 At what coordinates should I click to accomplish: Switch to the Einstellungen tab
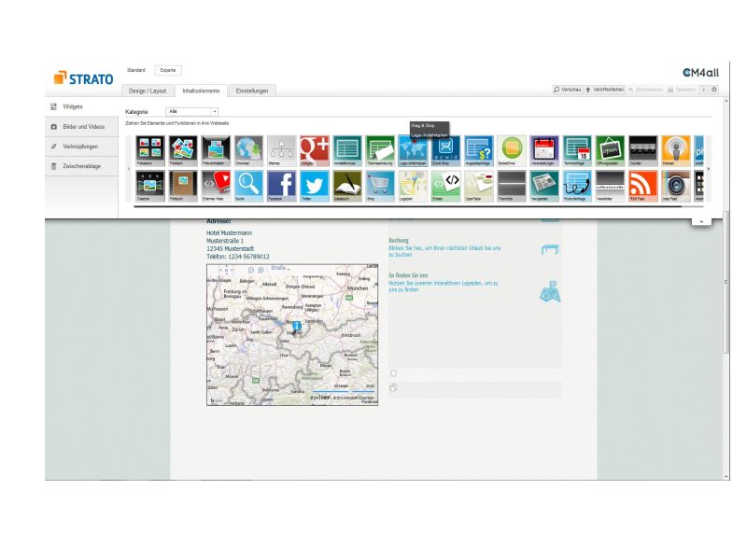tap(252, 91)
